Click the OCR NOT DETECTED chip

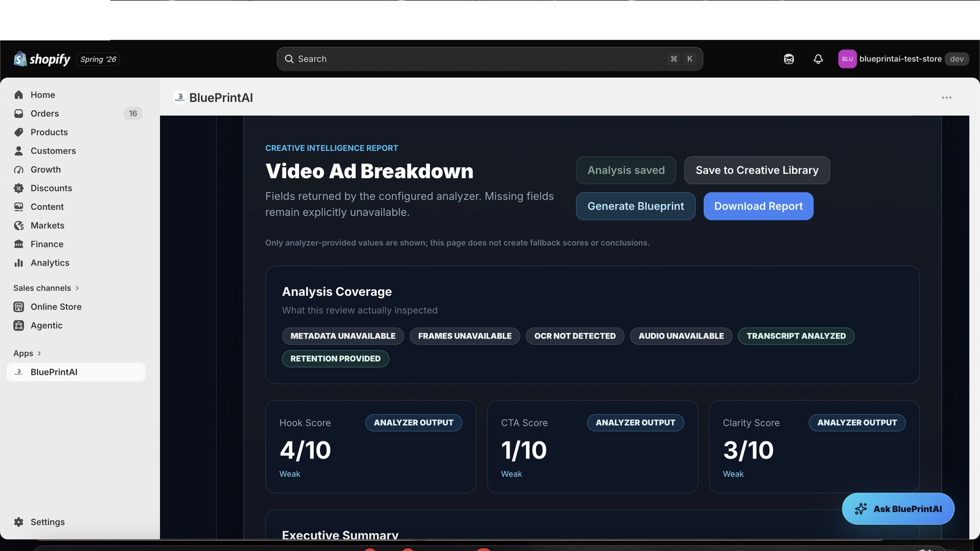pyautogui.click(x=575, y=336)
